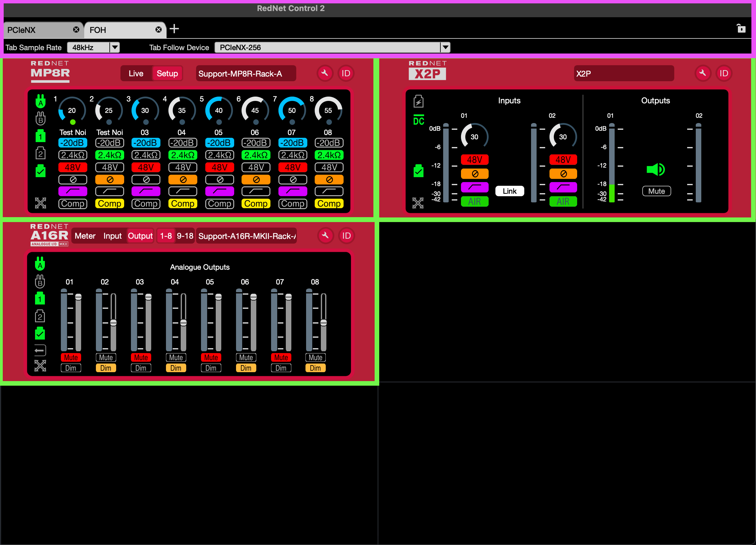This screenshot has height=545, width=756.
Task: Open A16R settings wrench icon
Action: pyautogui.click(x=325, y=236)
